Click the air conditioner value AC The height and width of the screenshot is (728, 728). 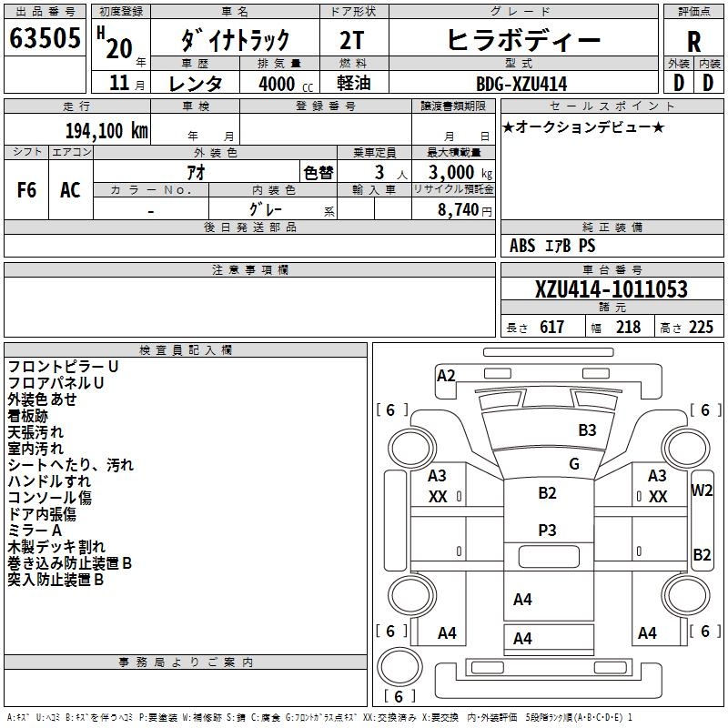point(70,190)
